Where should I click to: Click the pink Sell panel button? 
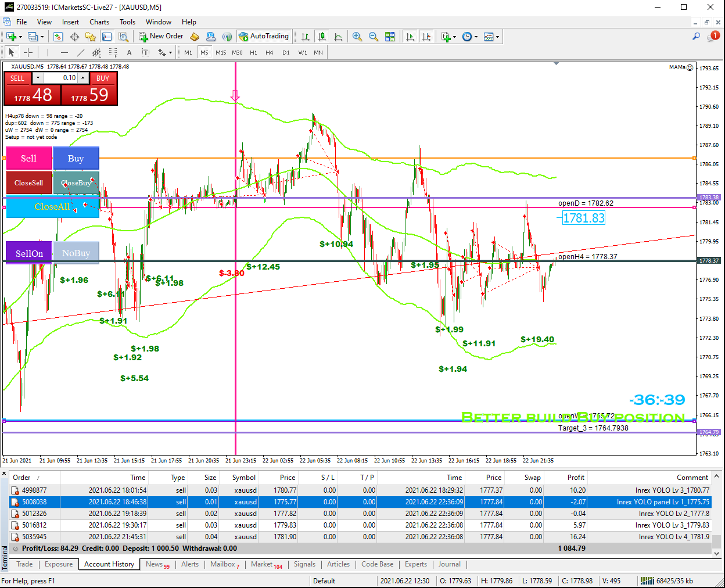coord(28,158)
